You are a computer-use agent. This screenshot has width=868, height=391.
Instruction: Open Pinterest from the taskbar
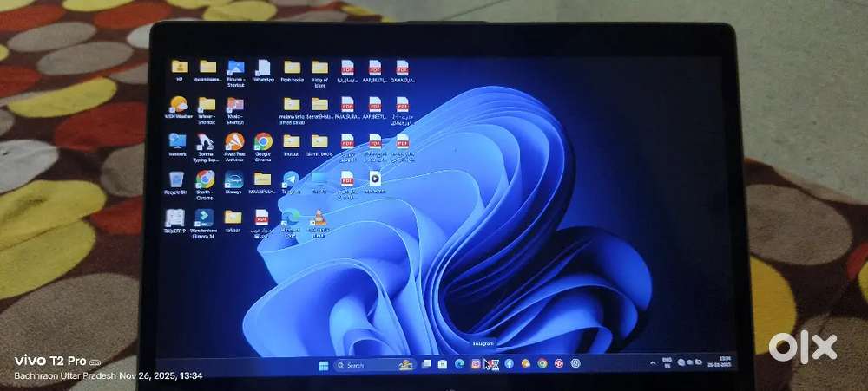[x=558, y=364]
